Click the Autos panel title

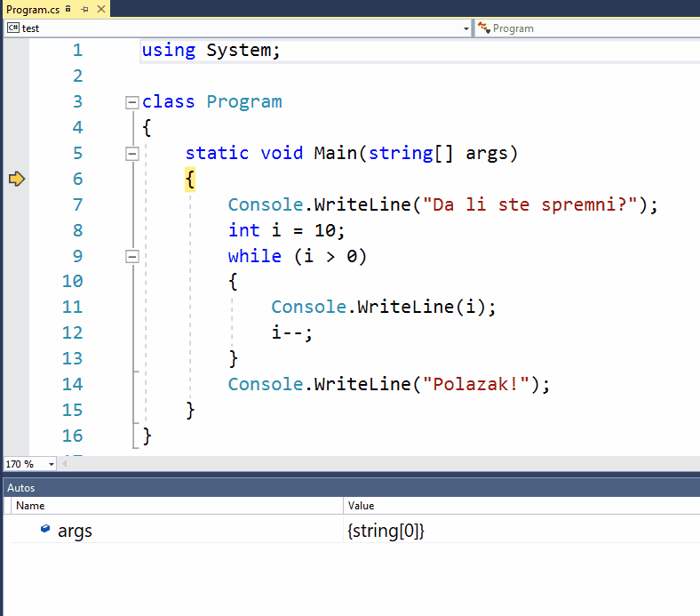click(x=21, y=488)
